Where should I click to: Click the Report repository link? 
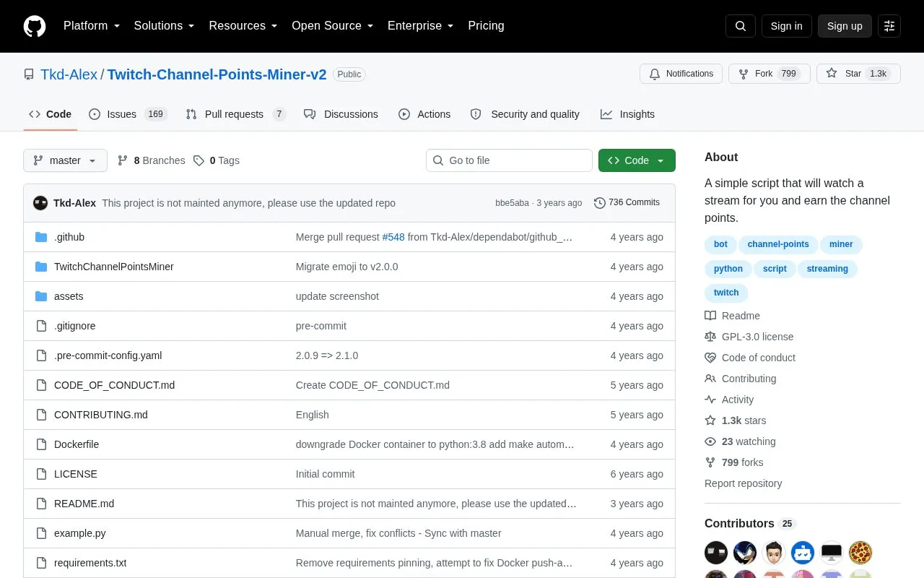click(743, 483)
